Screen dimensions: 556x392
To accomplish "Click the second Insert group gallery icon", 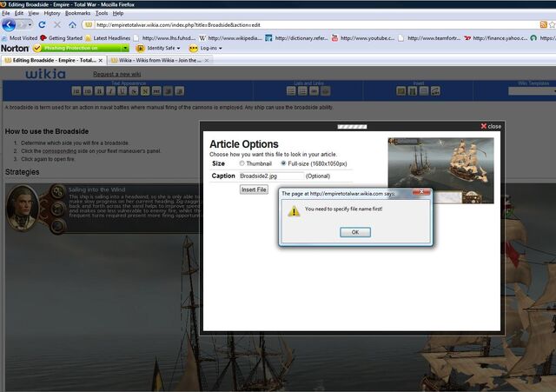I will click(x=413, y=91).
